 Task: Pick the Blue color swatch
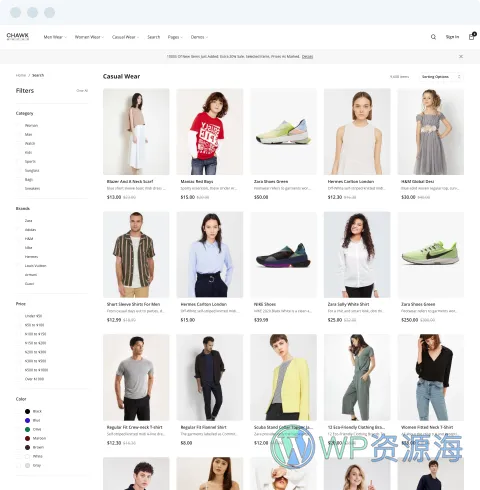[x=27, y=420]
